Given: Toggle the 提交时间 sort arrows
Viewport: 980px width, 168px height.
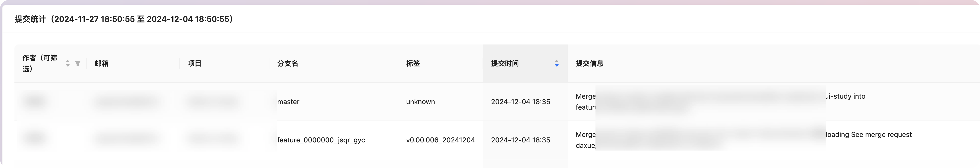Looking at the screenshot, I should (x=556, y=63).
